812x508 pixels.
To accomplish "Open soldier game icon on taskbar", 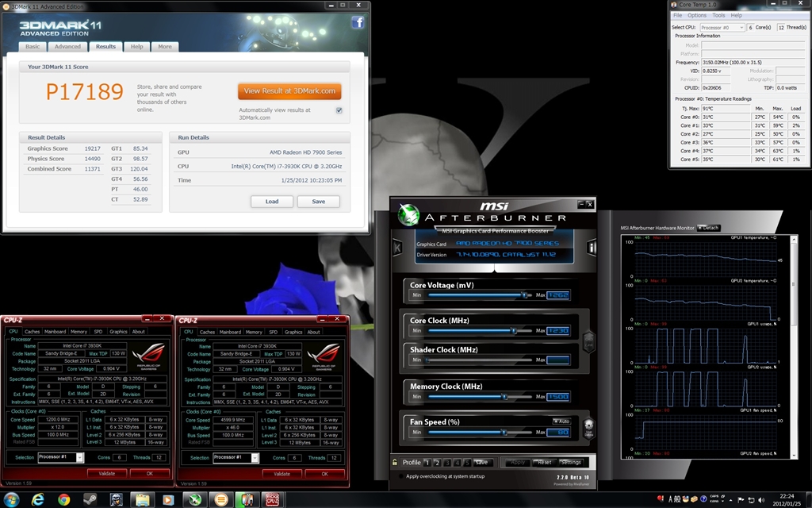I will click(117, 500).
